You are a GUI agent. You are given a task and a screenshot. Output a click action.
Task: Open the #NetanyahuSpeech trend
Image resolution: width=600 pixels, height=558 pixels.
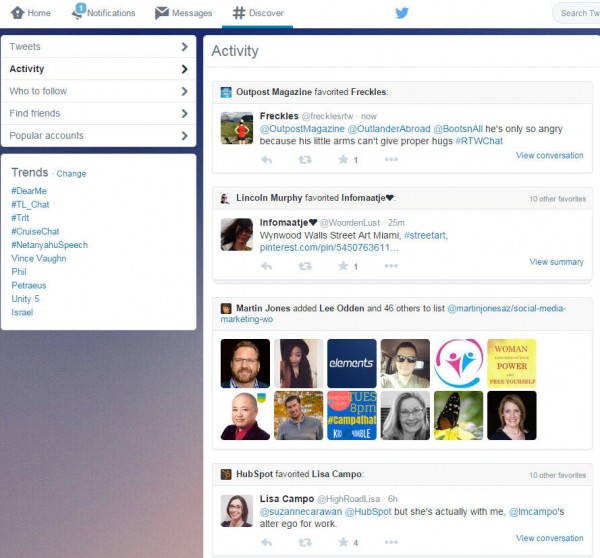(50, 245)
